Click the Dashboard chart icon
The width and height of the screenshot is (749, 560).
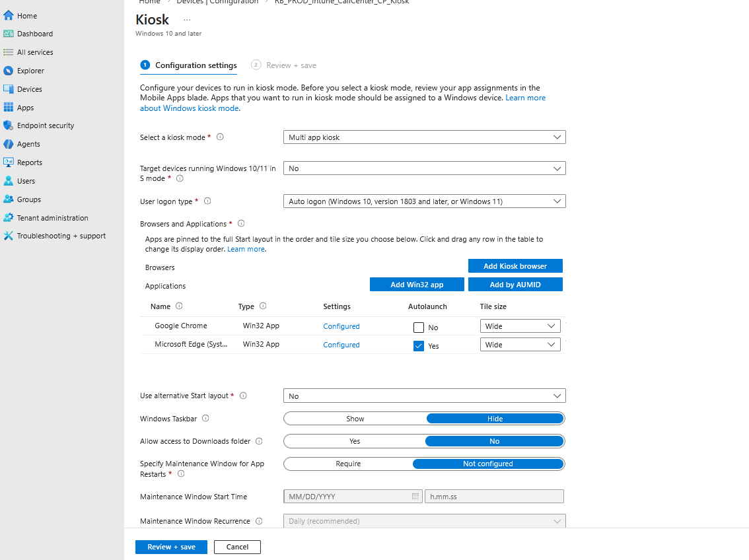click(8, 34)
